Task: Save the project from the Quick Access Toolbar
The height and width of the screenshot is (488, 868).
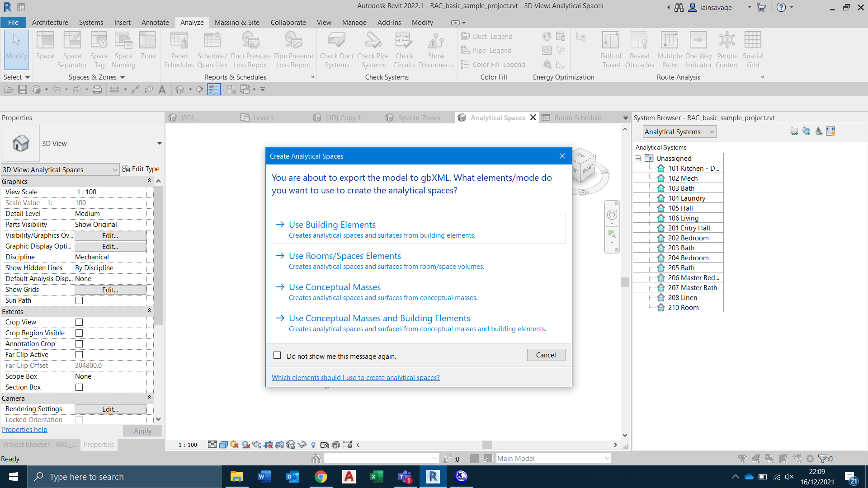Action: click(x=23, y=89)
